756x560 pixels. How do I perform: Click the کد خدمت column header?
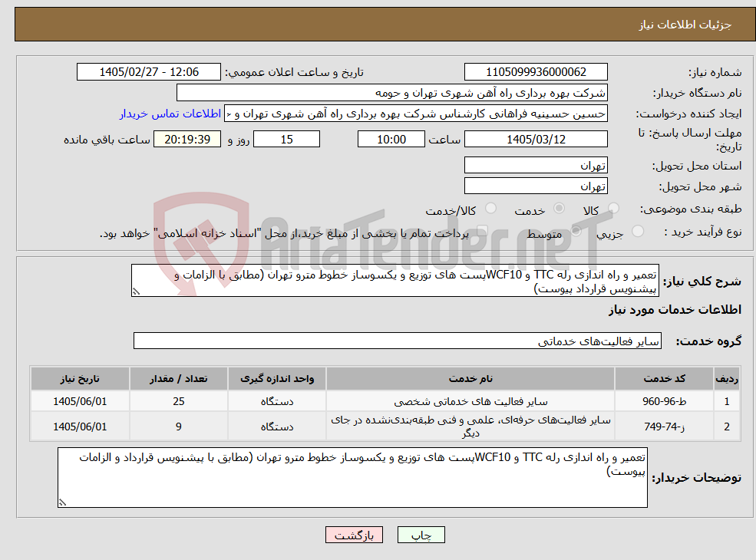664,379
